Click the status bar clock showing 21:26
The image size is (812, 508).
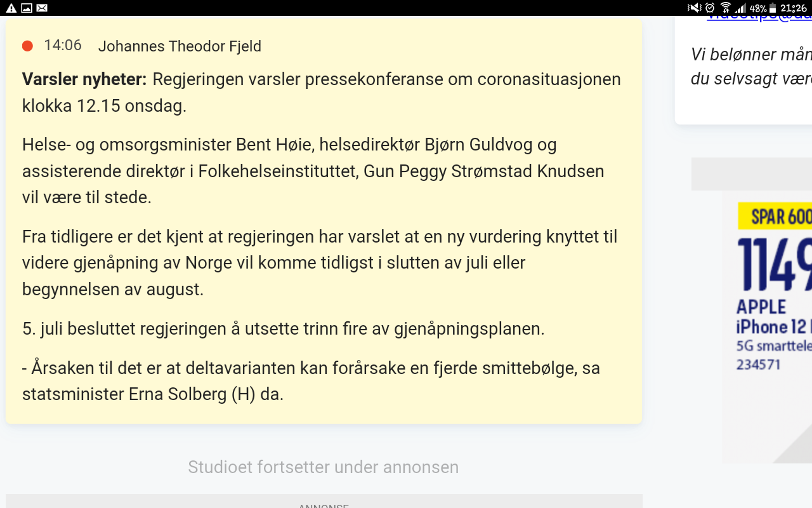tap(794, 8)
